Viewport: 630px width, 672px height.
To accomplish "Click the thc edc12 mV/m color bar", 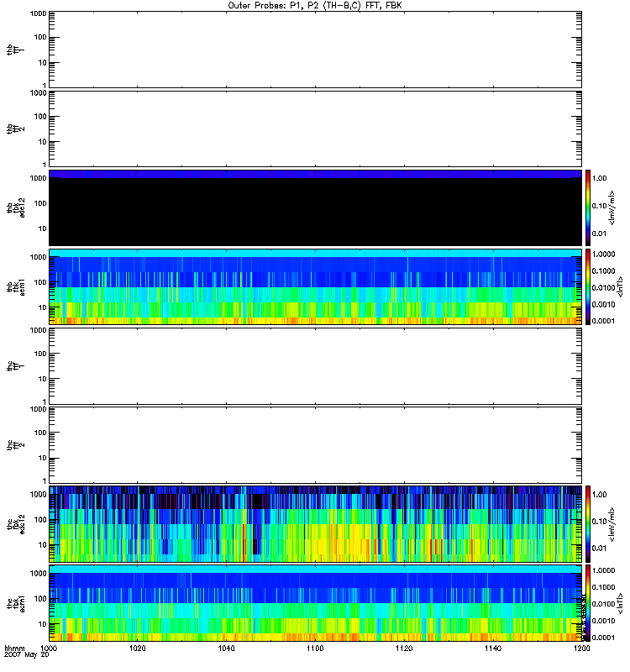I will (590, 523).
